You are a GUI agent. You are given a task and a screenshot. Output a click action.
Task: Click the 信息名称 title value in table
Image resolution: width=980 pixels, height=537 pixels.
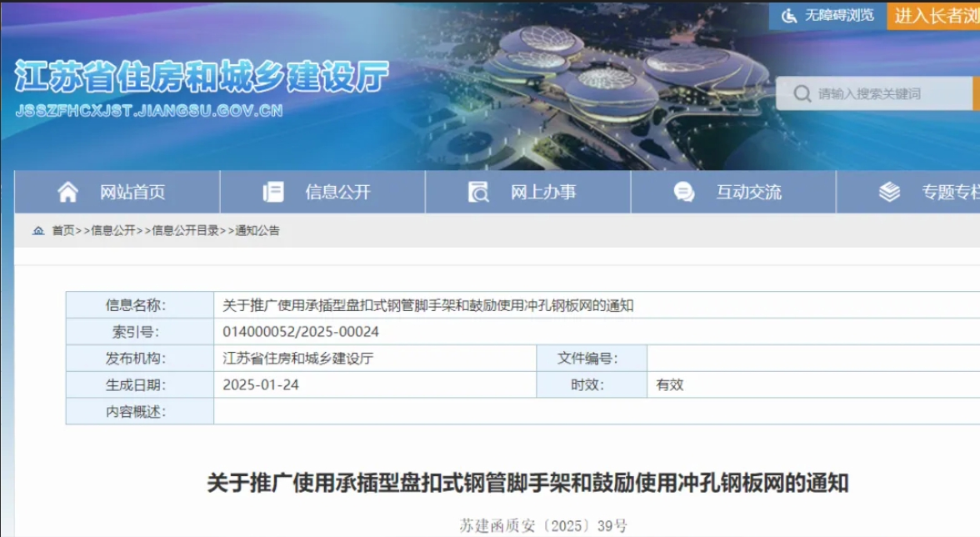pos(428,305)
